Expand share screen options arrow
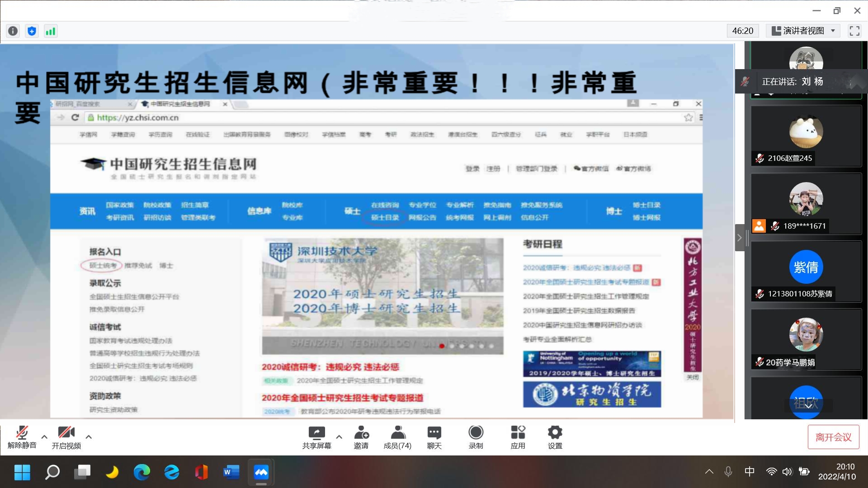Image resolution: width=868 pixels, height=488 pixels. coord(339,437)
